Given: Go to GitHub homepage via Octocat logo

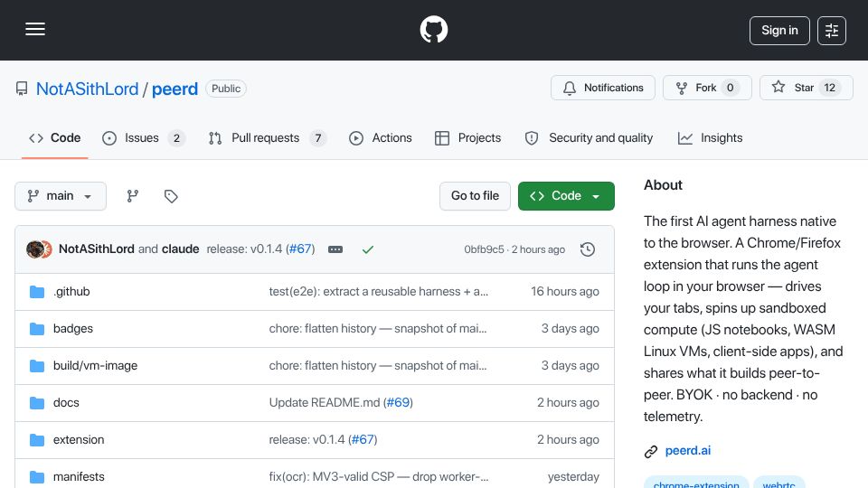Looking at the screenshot, I should (x=434, y=29).
